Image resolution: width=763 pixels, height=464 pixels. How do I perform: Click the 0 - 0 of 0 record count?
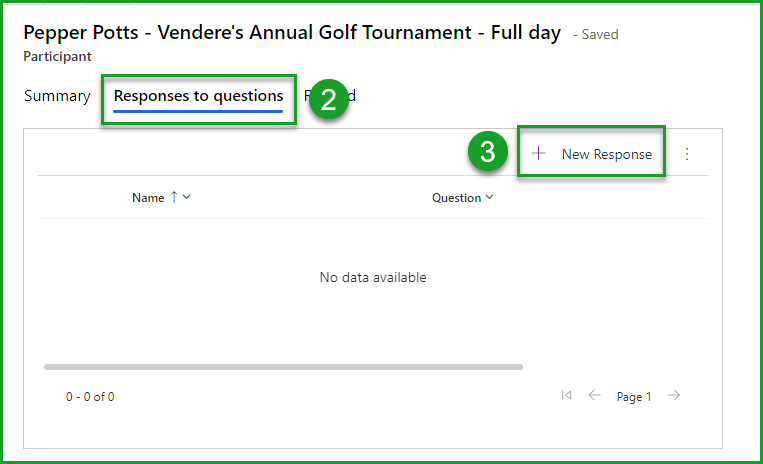point(90,397)
